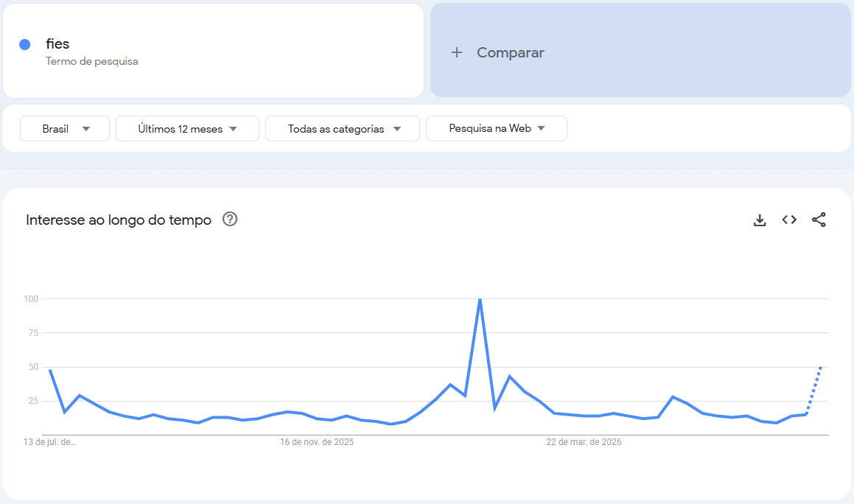Click the arrow beside Pesquisa na Web
The width and height of the screenshot is (854, 504).
point(541,129)
